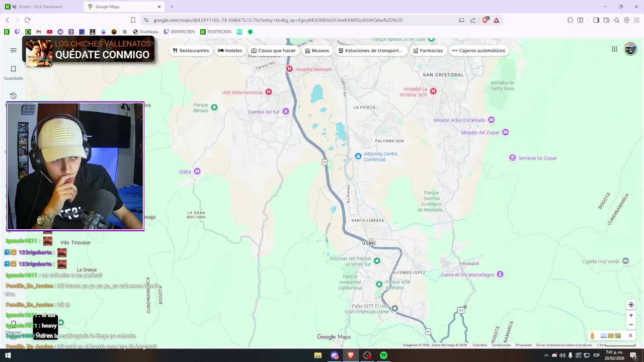Click the Hospital Meissen marker
The image size is (644, 362).
point(289,69)
